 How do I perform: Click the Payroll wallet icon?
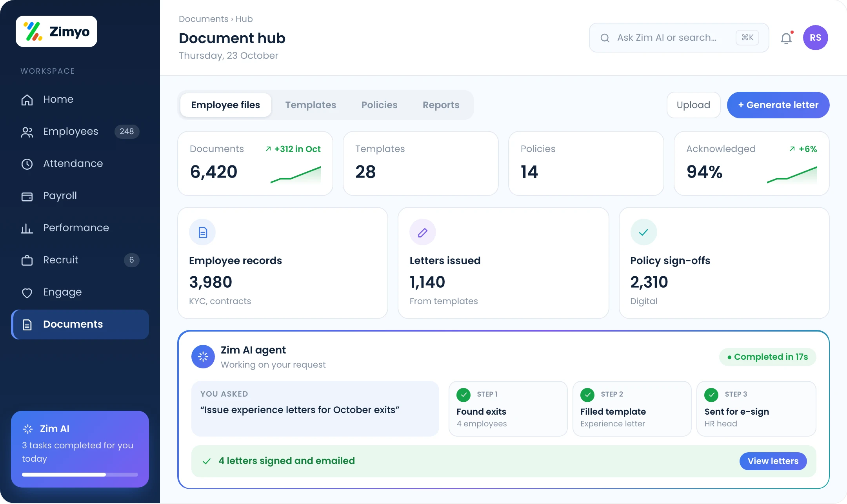(27, 196)
